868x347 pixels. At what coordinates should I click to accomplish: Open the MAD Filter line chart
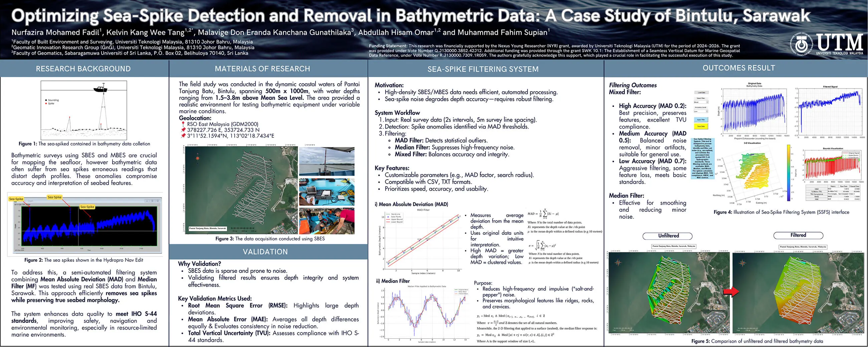420,241
